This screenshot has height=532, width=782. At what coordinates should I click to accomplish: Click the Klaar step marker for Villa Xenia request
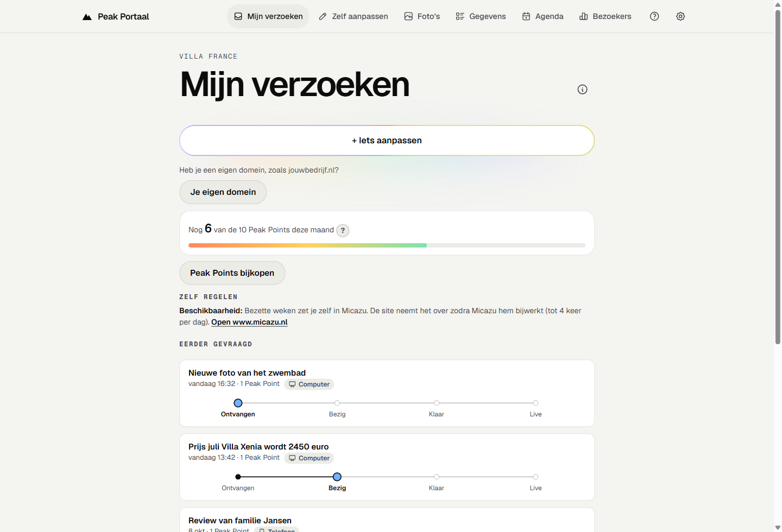tap(437, 477)
